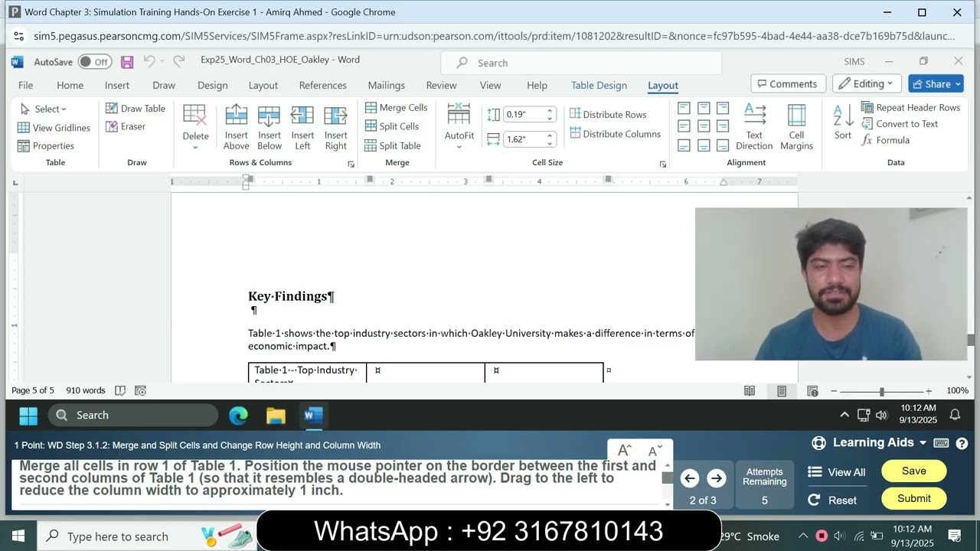Toggle View Gridlines
Image resolution: width=980 pixels, height=551 pixels.
(54, 128)
